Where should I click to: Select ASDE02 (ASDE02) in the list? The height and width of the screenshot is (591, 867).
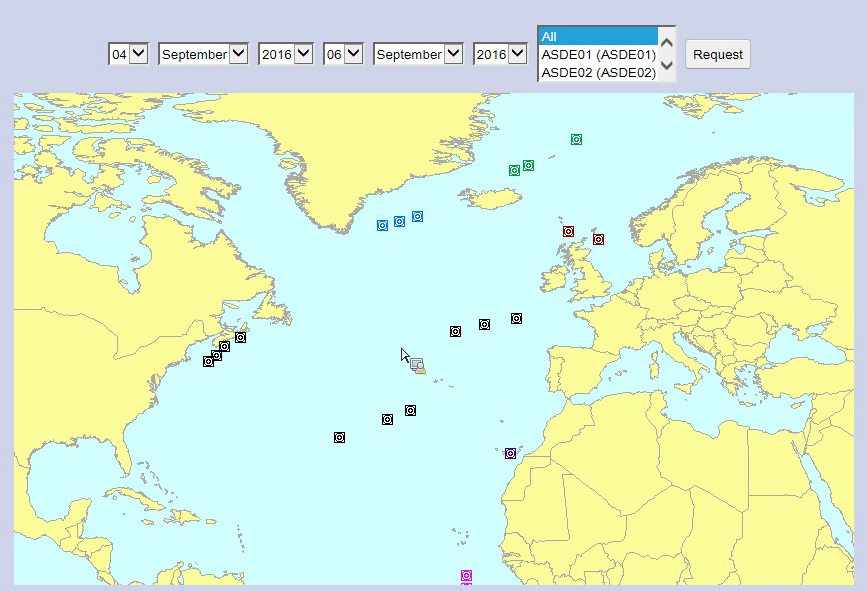pyautogui.click(x=598, y=72)
